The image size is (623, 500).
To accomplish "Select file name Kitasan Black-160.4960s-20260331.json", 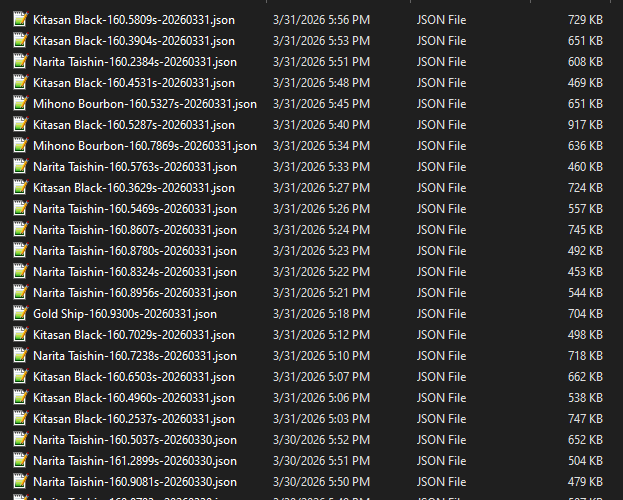I will pos(134,398).
